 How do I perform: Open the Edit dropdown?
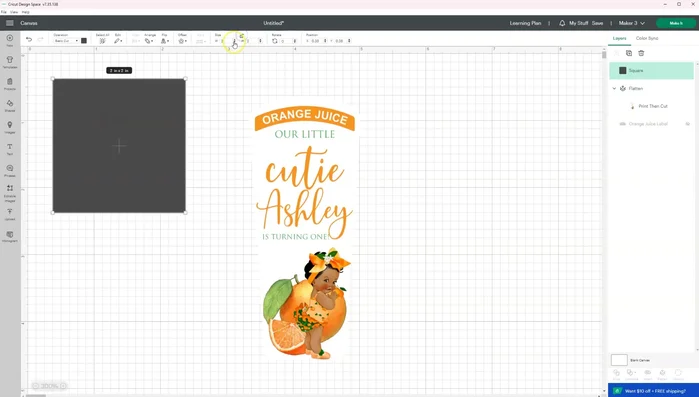coord(118,41)
